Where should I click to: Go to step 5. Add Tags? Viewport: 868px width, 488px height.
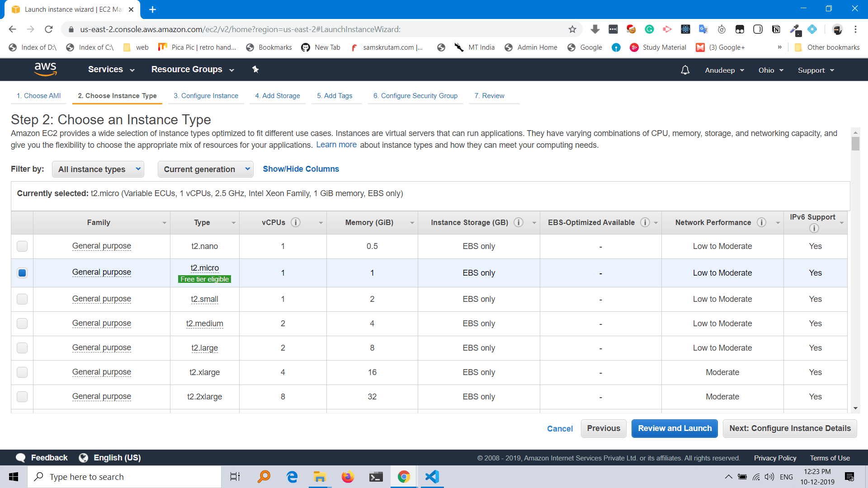point(335,96)
